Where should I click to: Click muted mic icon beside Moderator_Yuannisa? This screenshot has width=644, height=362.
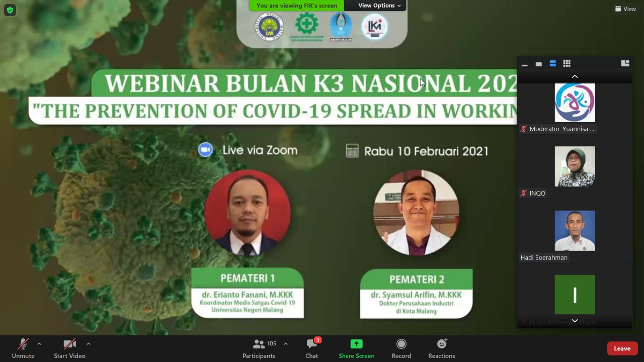point(524,129)
